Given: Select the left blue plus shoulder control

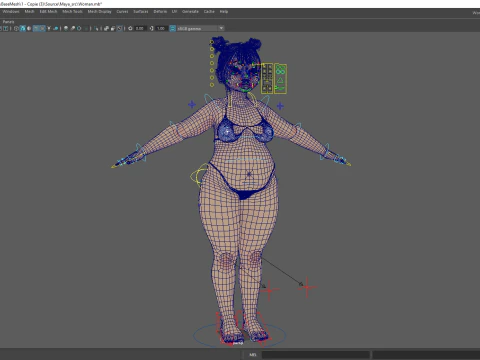Looking at the screenshot, I should pos(192,105).
